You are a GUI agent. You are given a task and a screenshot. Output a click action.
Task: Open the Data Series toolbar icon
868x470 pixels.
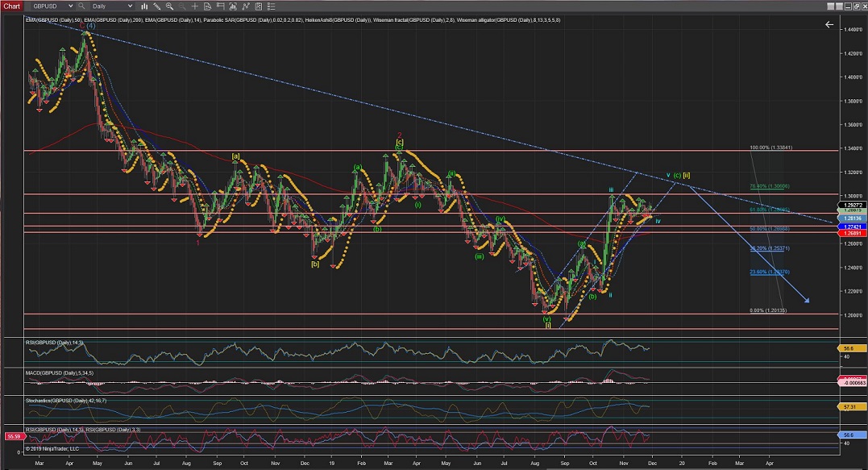(x=232, y=6)
